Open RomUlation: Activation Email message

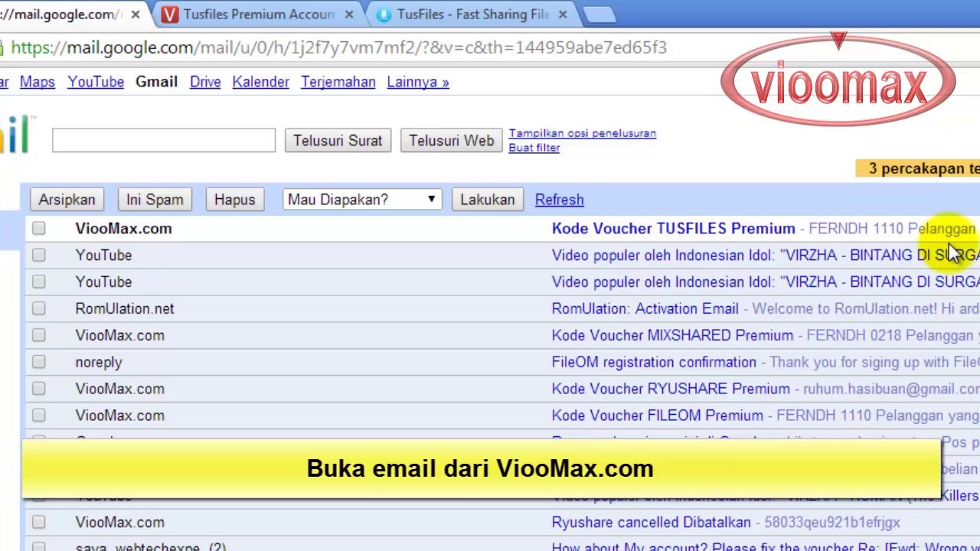click(645, 308)
